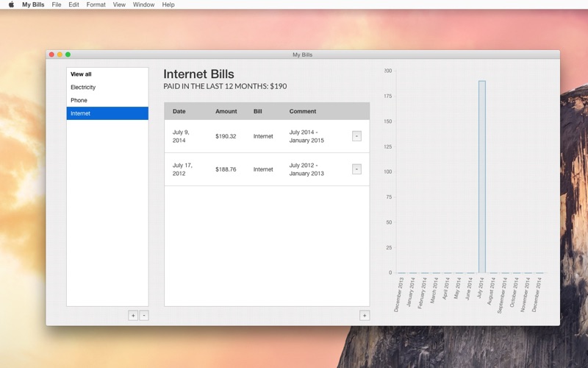This screenshot has height=368, width=588.
Task: Close the My Bills window
Action: click(51, 54)
